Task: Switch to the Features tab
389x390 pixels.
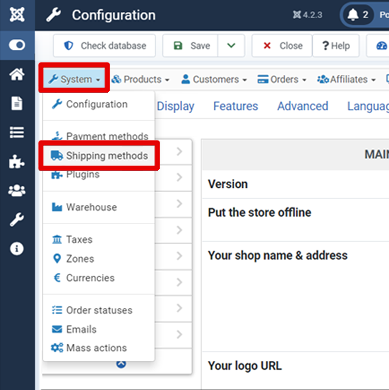Action: (x=236, y=106)
